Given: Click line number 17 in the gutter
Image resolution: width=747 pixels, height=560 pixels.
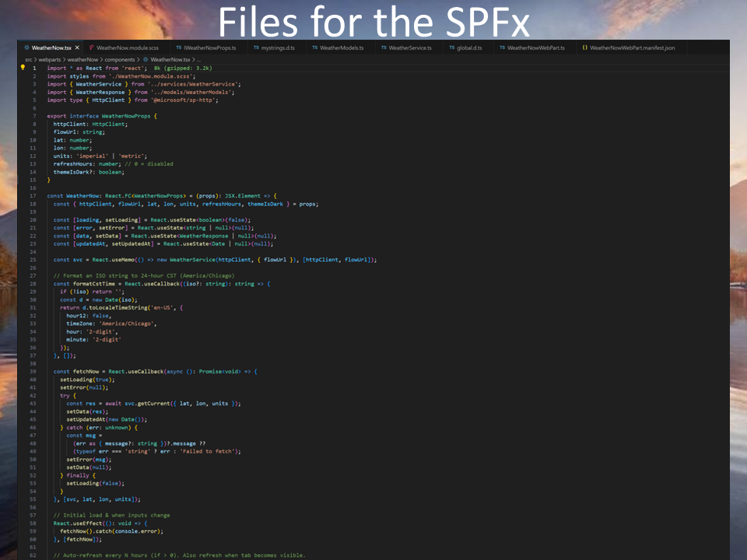Looking at the screenshot, I should 33,196.
